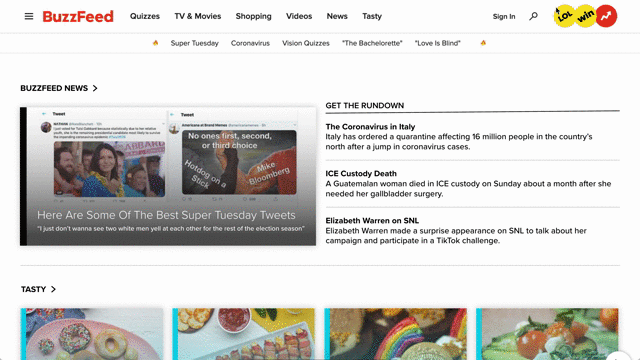Open "Love Is Blind" trending topic
640x360 pixels.
click(438, 43)
